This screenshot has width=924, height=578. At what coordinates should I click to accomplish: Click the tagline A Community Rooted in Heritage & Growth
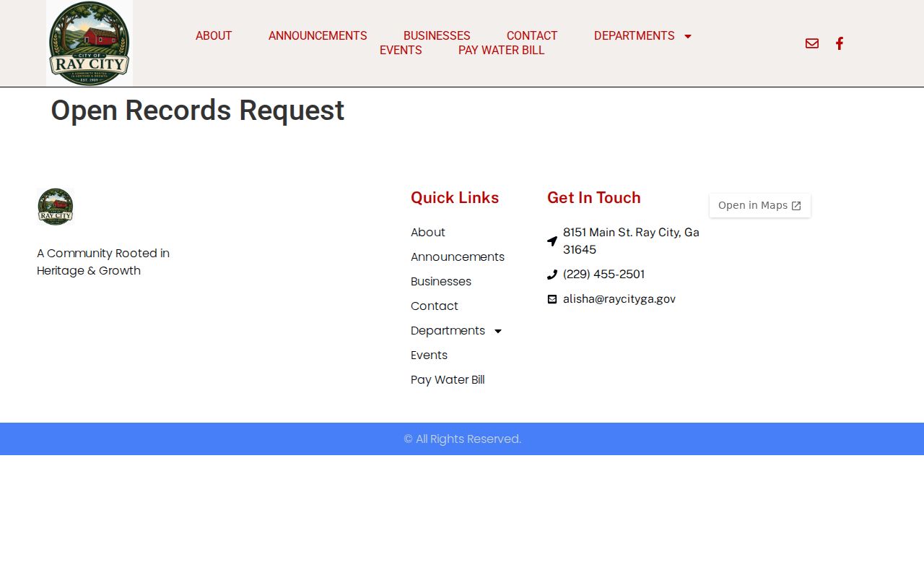coord(103,262)
